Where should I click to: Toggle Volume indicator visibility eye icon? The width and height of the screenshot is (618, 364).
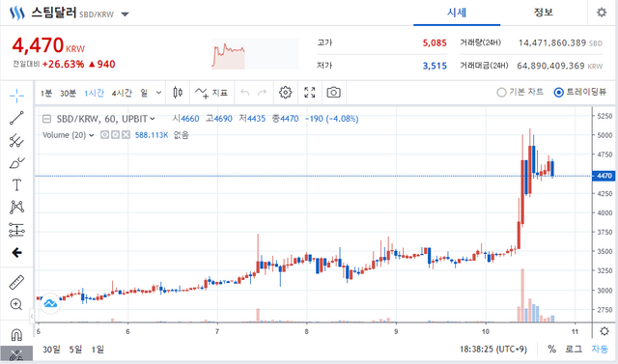click(104, 135)
